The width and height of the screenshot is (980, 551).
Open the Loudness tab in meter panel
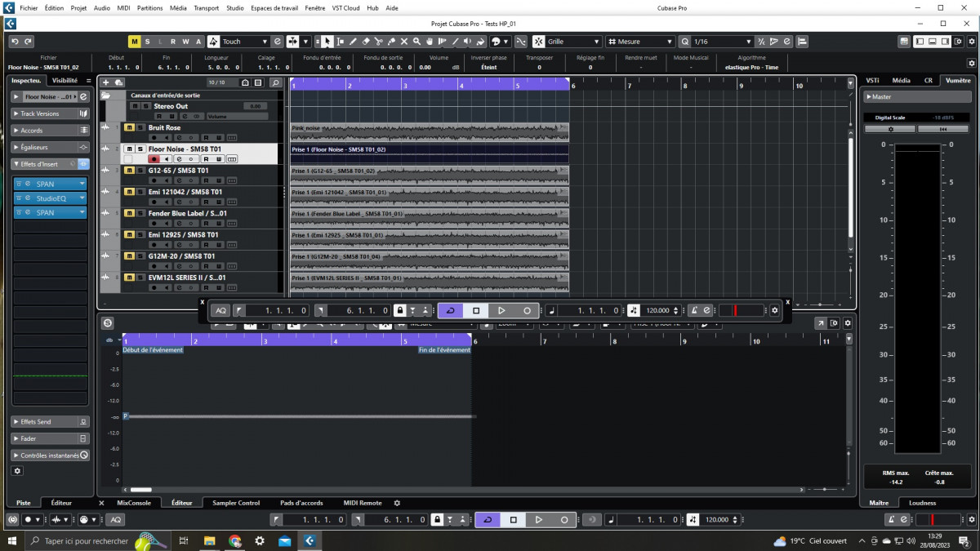pos(922,503)
